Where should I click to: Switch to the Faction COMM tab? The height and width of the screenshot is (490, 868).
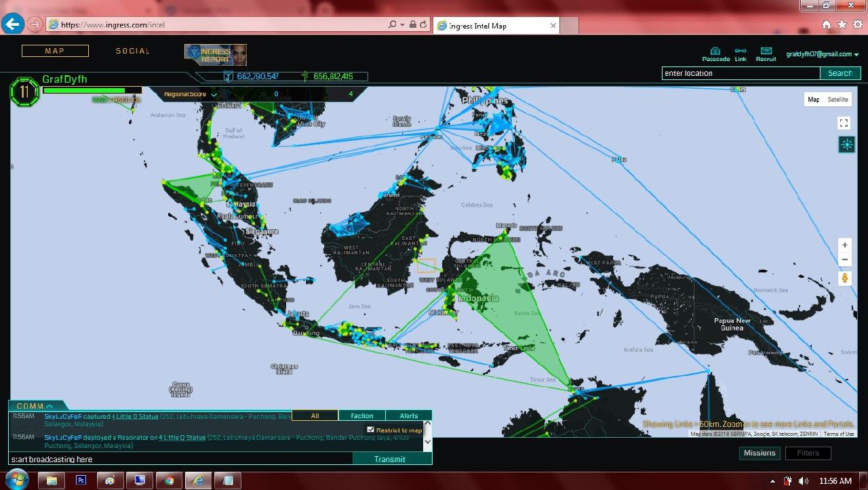(361, 415)
